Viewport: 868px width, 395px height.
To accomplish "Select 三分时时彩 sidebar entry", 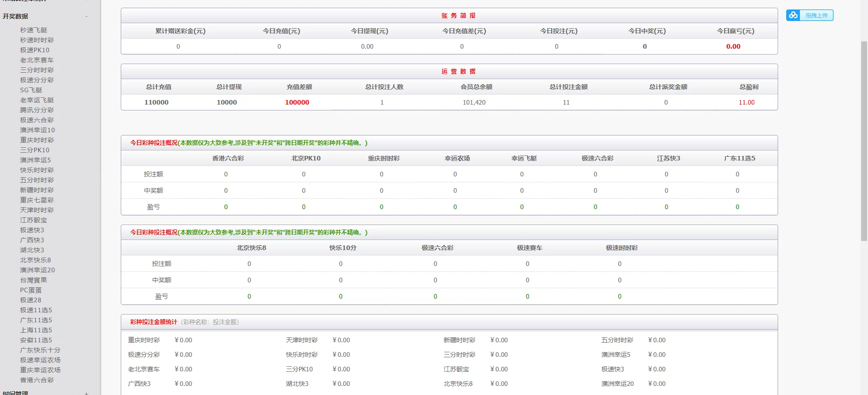I will click(37, 70).
